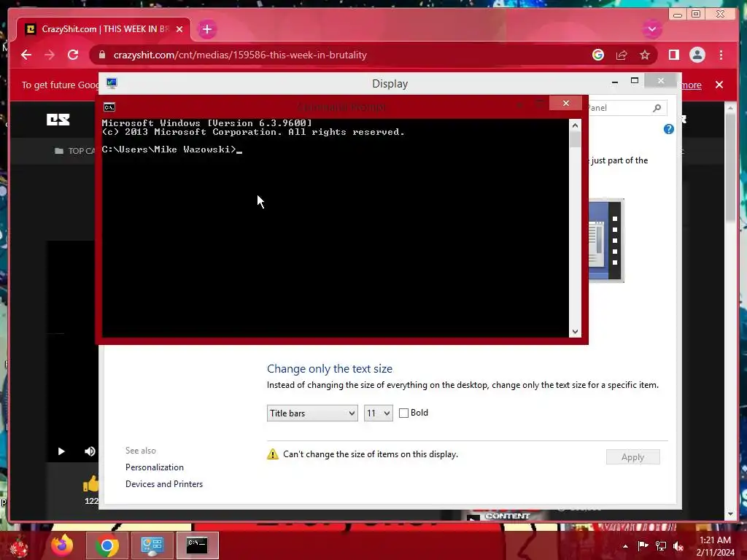
Task: Enable the Bold checkbox
Action: (x=403, y=413)
